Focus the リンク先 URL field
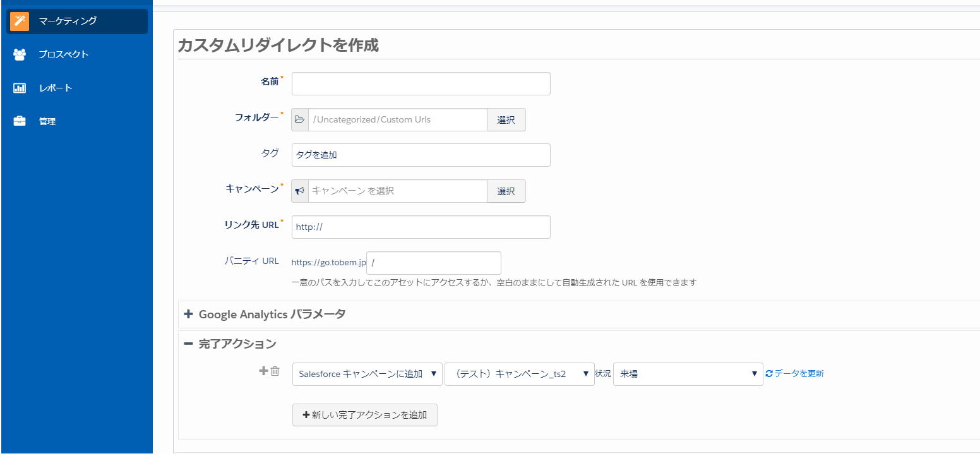Image resolution: width=980 pixels, height=468 pixels. pos(421,227)
